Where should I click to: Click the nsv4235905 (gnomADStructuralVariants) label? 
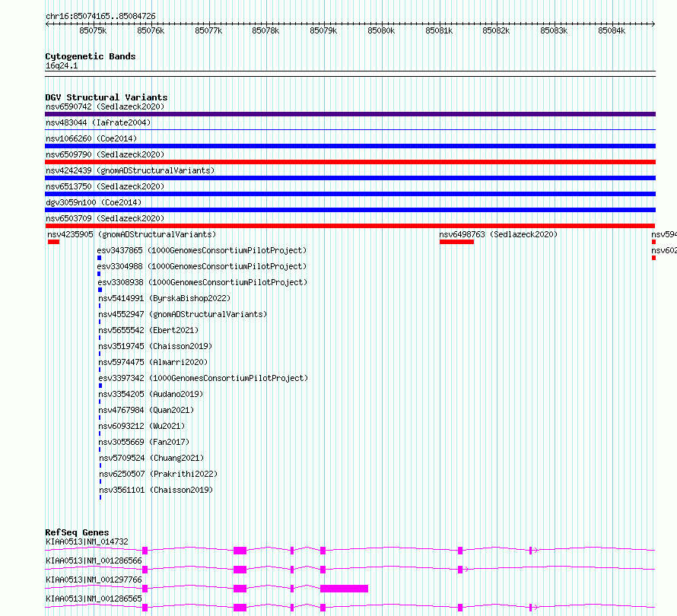tap(132, 234)
